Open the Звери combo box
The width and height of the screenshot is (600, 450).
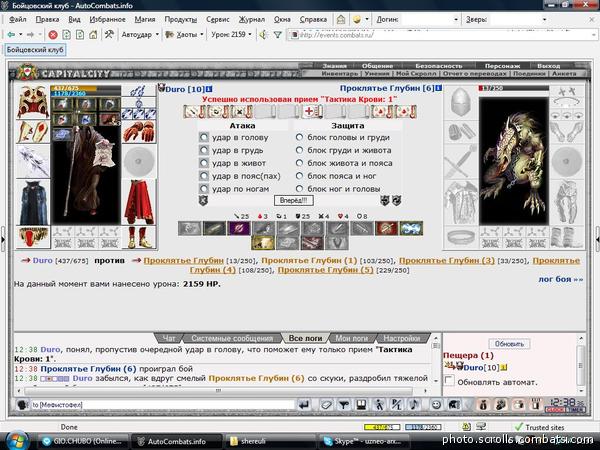point(519,19)
